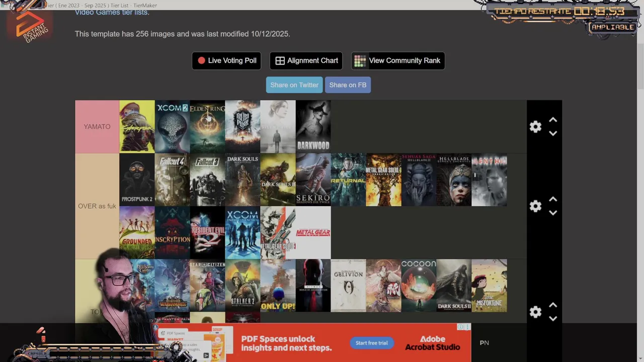Image resolution: width=644 pixels, height=362 pixels.
Task: Select the Metal Gear Solid 3 cover
Action: point(383,179)
